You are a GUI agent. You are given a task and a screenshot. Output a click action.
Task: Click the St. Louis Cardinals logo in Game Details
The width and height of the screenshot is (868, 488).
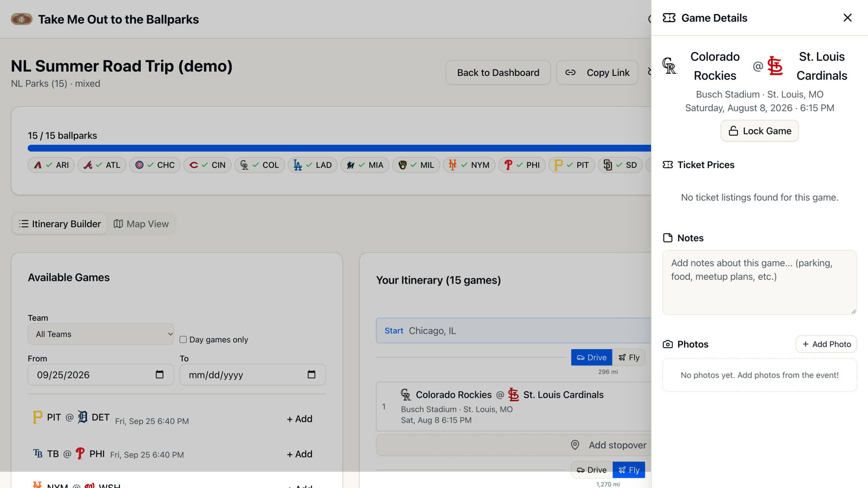point(775,66)
